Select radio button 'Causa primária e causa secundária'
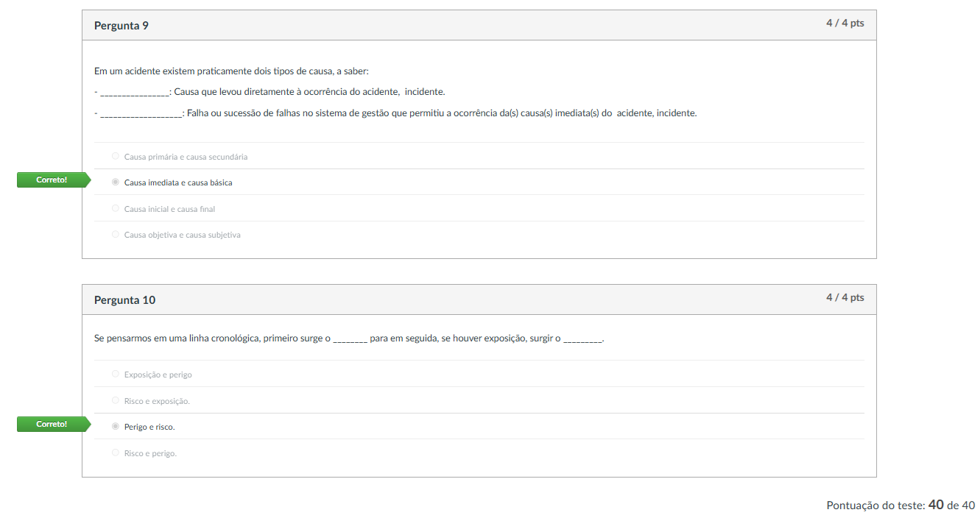Image resolution: width=980 pixels, height=518 pixels. point(116,156)
